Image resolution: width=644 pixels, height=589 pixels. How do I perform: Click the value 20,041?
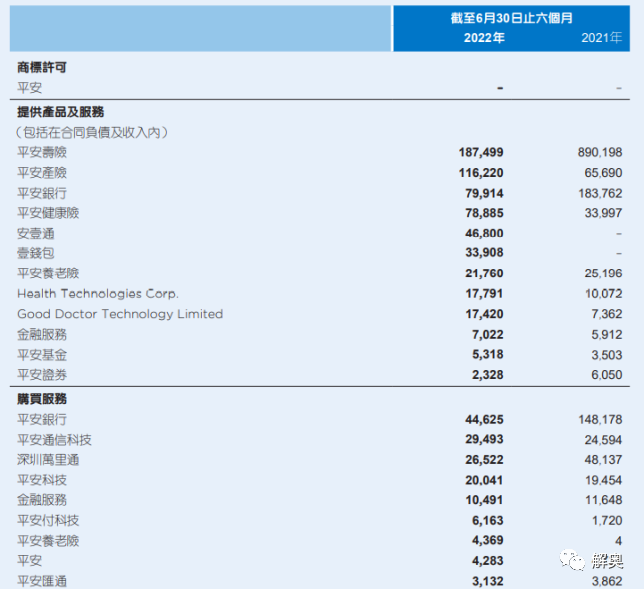pos(484,480)
